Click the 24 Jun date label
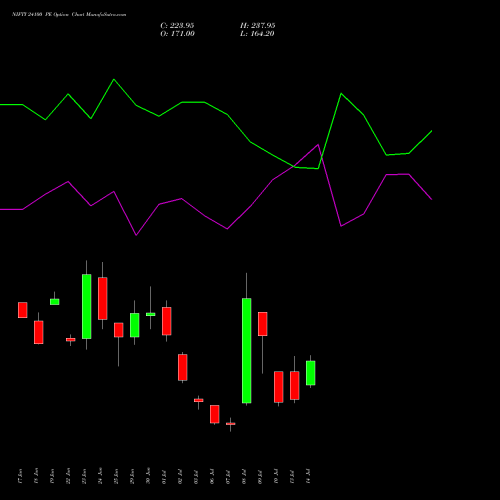Viewport: 500px width, 500px height. tap(100, 476)
